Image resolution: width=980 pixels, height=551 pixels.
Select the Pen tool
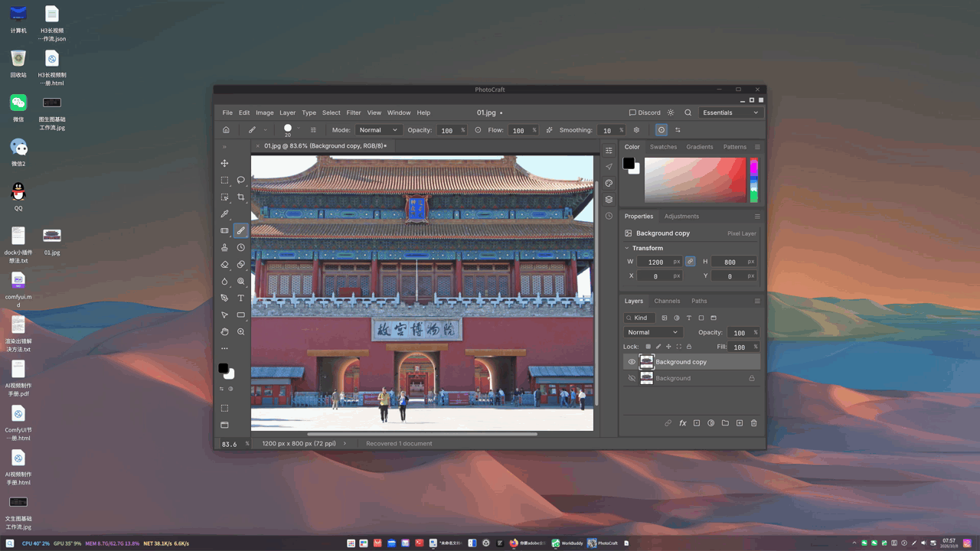(x=224, y=298)
